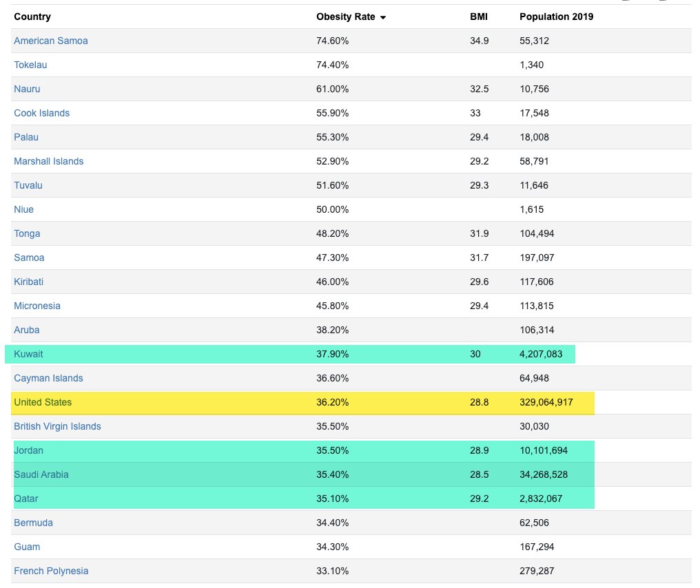This screenshot has height=588, width=700.
Task: Select the 50.00% Niue obesity rate
Action: coord(332,209)
